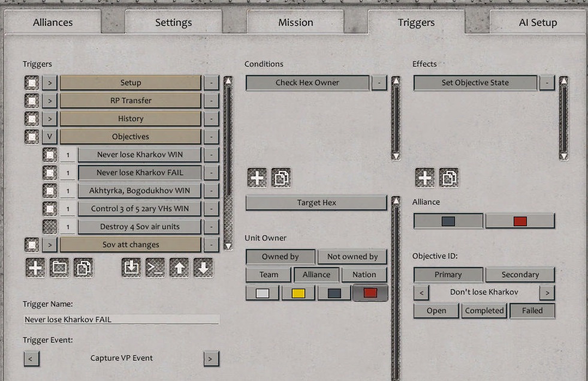Select next trigger event

tap(212, 359)
